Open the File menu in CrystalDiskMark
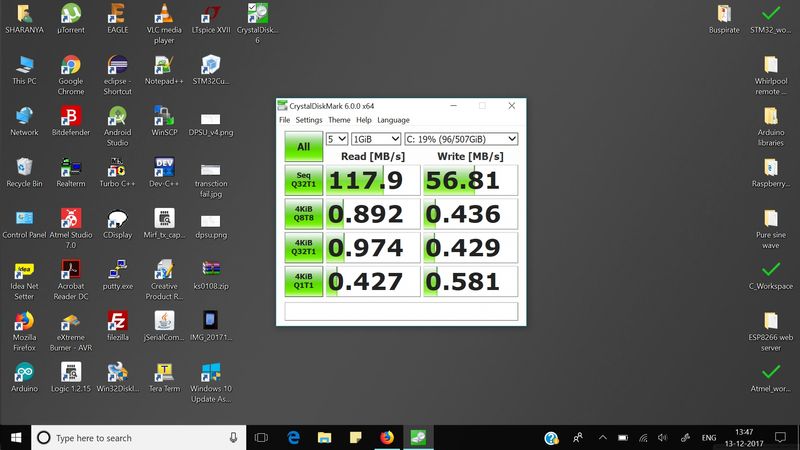Image resolution: width=800 pixels, height=450 pixels. pos(284,120)
